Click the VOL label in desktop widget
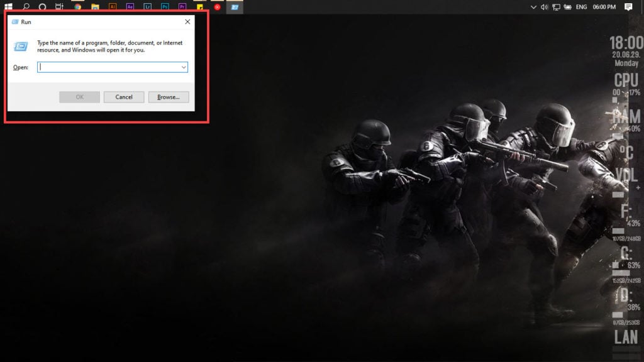This screenshot has width=644, height=362. 626,176
